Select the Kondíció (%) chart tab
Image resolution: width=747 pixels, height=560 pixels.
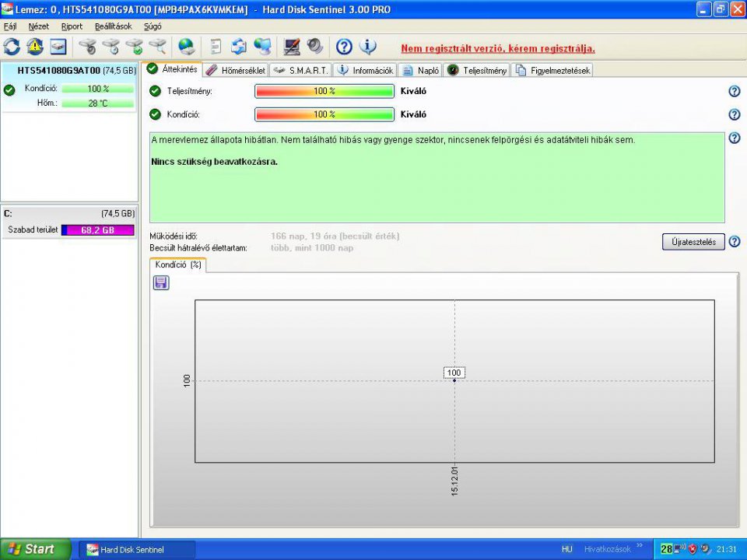point(178,264)
